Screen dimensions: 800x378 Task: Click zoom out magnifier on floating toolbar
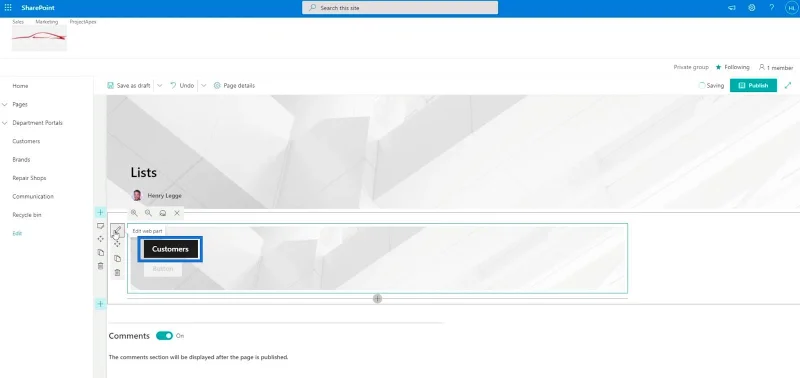pyautogui.click(x=148, y=213)
